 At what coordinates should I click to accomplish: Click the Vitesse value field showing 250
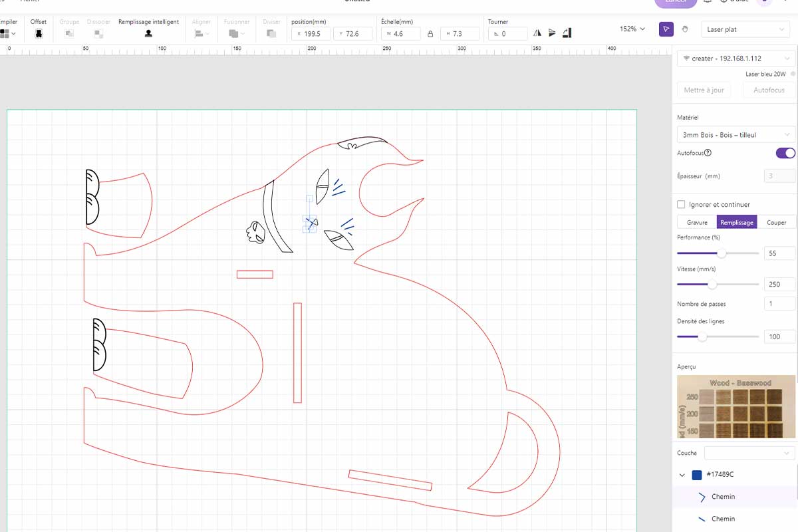pos(779,284)
